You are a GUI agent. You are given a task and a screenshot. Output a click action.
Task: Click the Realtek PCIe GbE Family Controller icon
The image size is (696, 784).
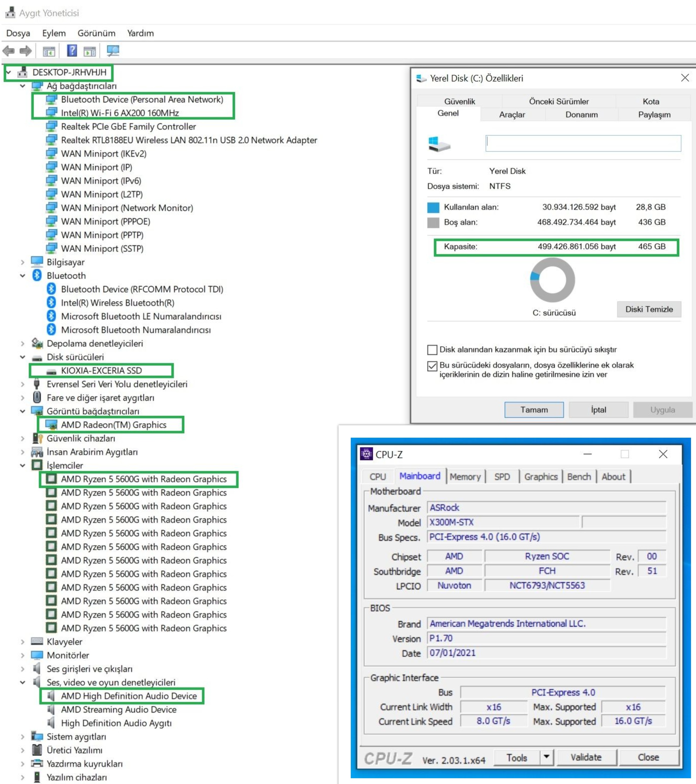(x=51, y=126)
